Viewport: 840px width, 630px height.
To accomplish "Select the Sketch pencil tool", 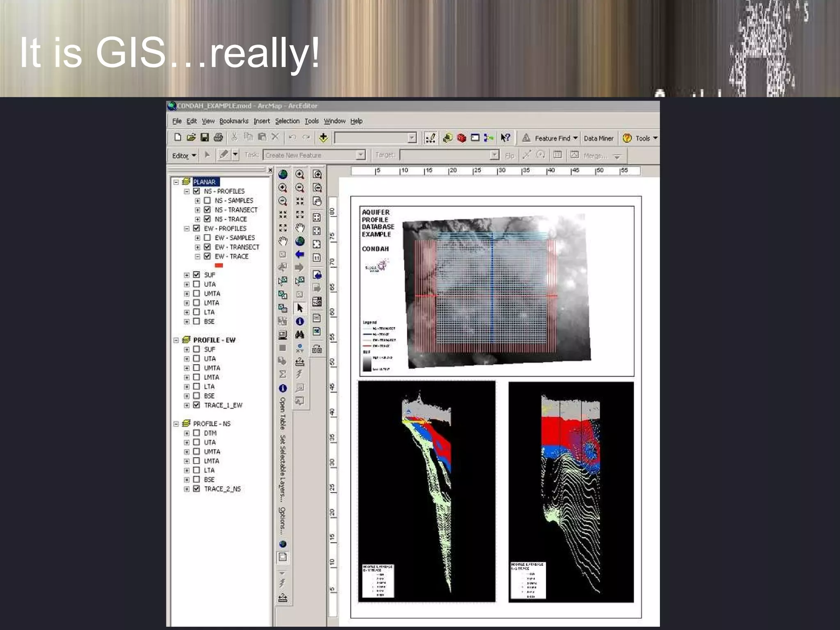I will (223, 155).
